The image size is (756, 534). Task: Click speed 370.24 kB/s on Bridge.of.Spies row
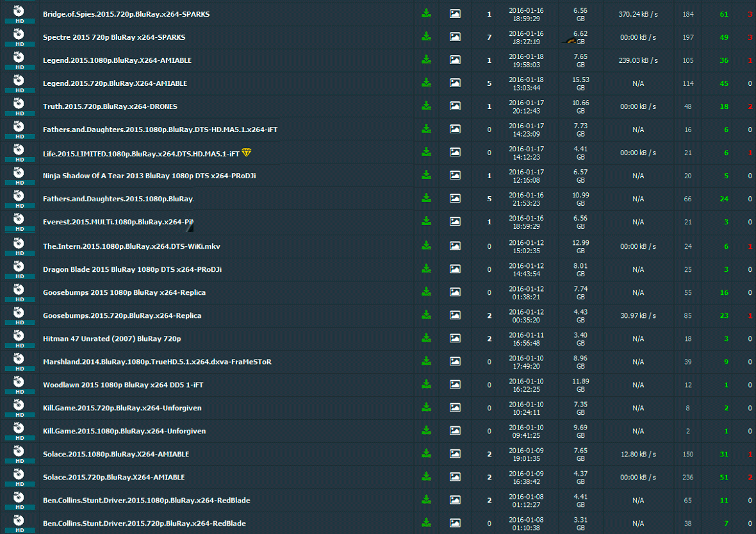(638, 14)
